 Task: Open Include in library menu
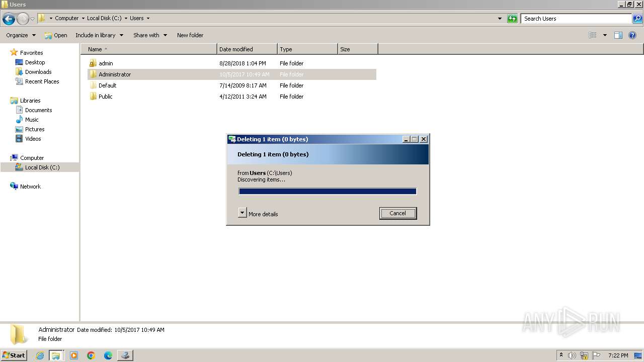coord(100,35)
